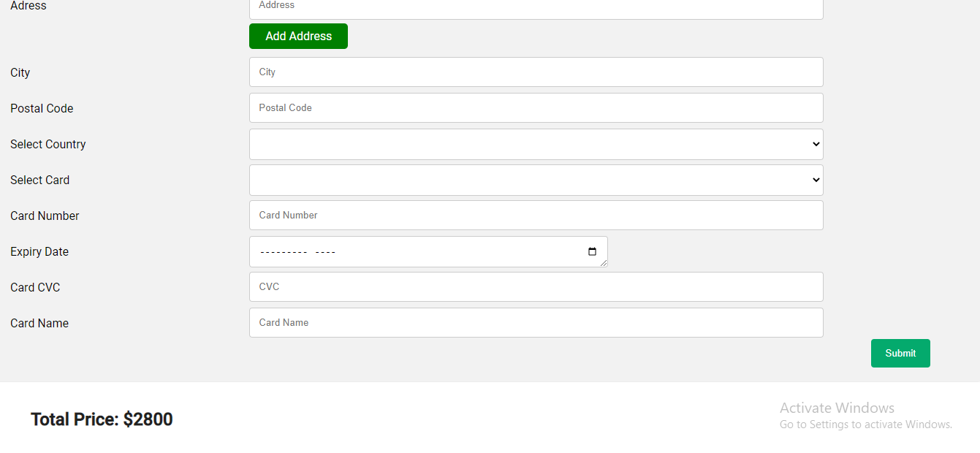Open the Select Card dropdown
Screen dimensions: 980x453
536,180
